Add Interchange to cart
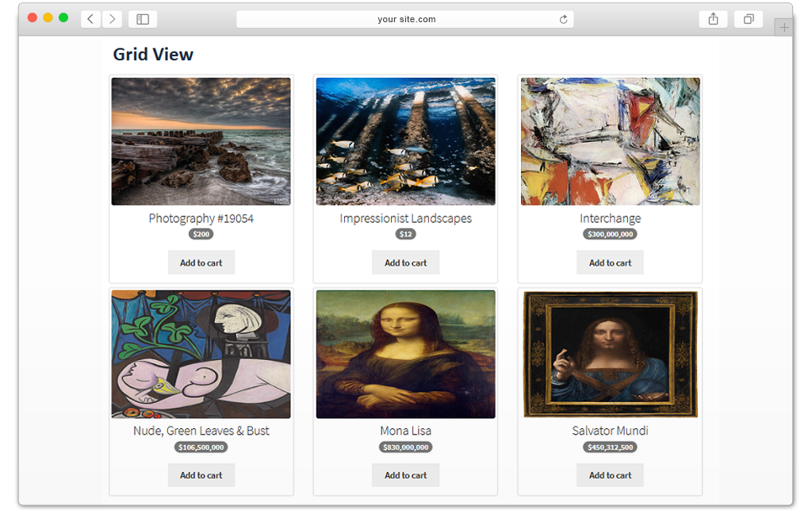This screenshot has height=510, width=812. pos(610,263)
